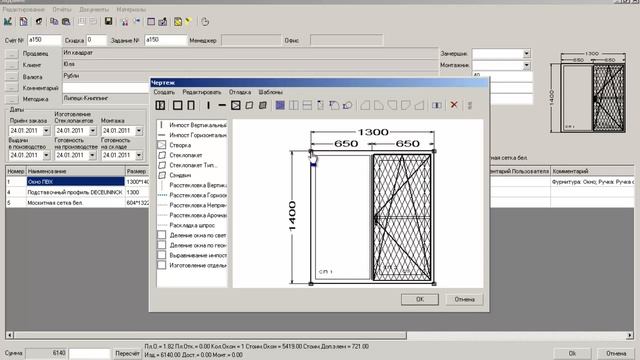Open the 'Монтажа' date dropdown
The height and width of the screenshot is (360, 640).
click(139, 131)
